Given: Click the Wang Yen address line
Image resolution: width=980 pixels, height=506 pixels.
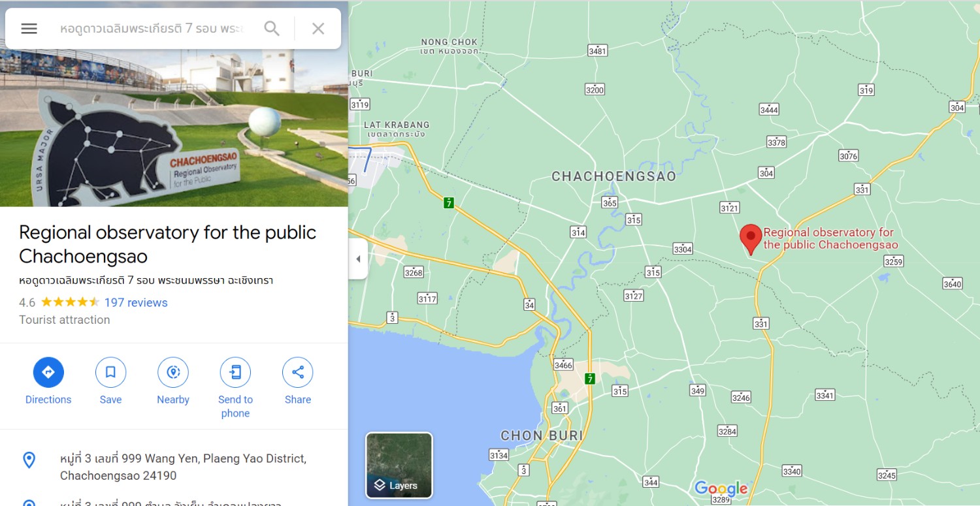Looking at the screenshot, I should [x=183, y=467].
